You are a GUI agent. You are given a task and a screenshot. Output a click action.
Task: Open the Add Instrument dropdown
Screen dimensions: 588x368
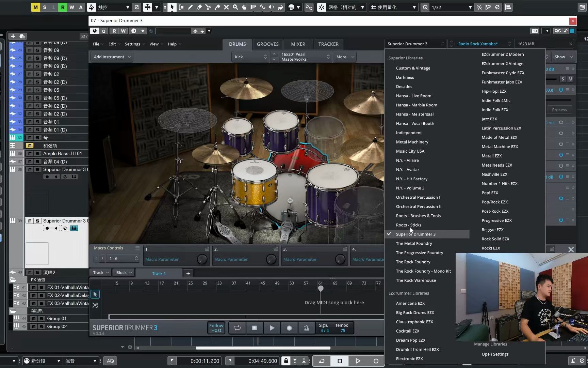click(112, 57)
